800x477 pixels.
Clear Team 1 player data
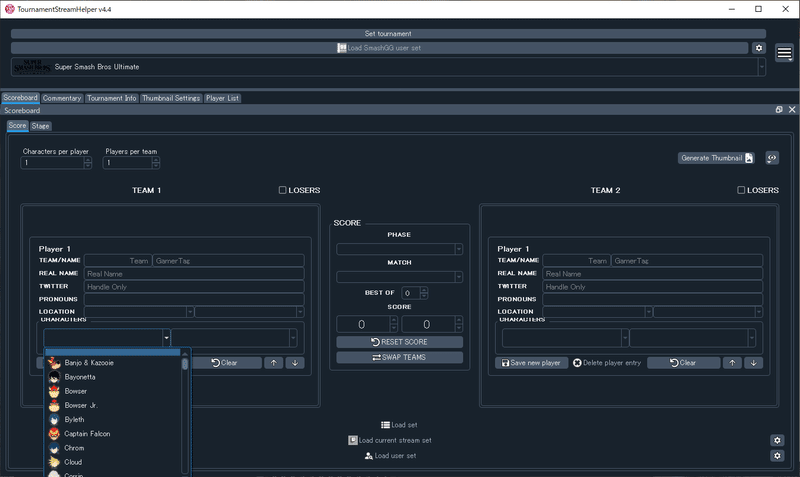[x=224, y=363]
